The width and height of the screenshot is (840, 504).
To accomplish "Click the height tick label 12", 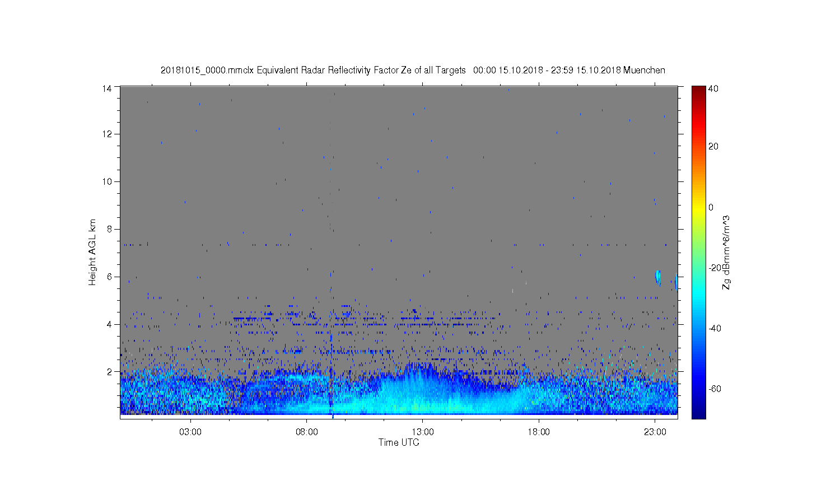I will pos(107,134).
